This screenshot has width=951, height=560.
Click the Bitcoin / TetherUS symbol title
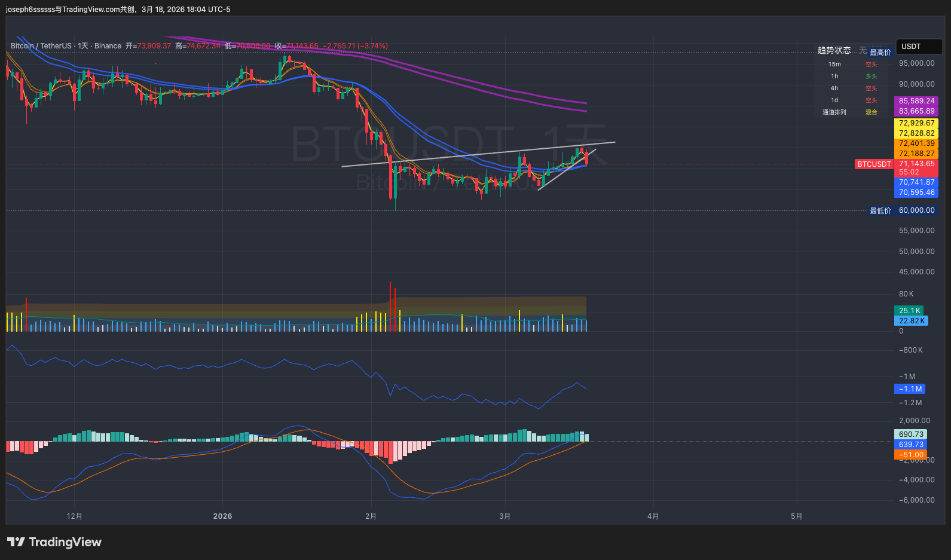(x=41, y=46)
